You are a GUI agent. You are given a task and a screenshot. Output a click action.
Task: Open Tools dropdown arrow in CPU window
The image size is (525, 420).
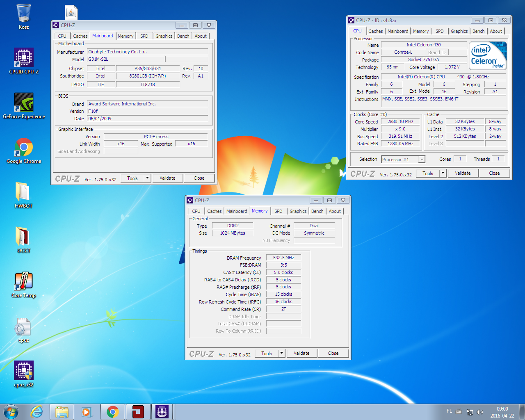[x=443, y=173]
